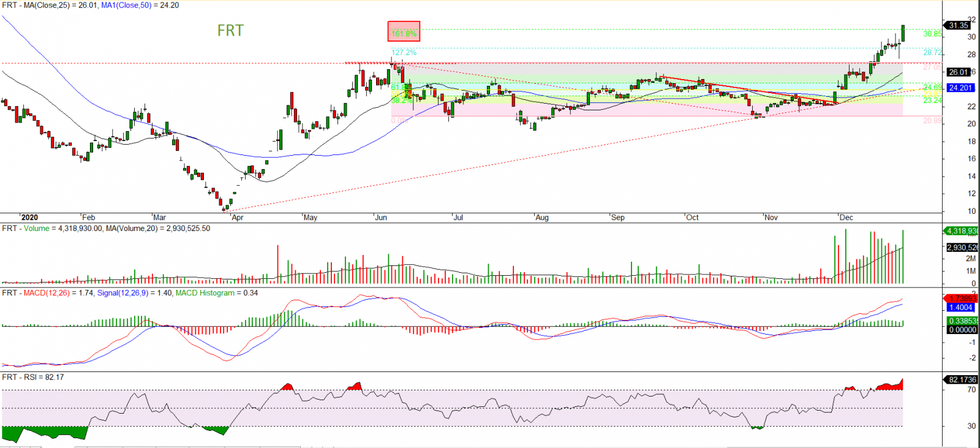Click the Volume = 4,318,930.00 legend text
Image resolution: width=980 pixels, height=448 pixels.
coord(63,229)
